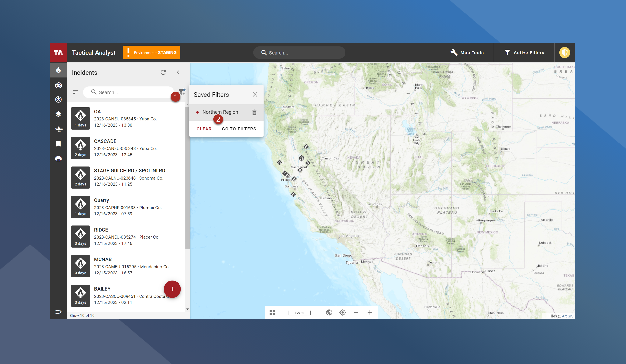Click the CLEAR button in Saved Filters

click(204, 129)
